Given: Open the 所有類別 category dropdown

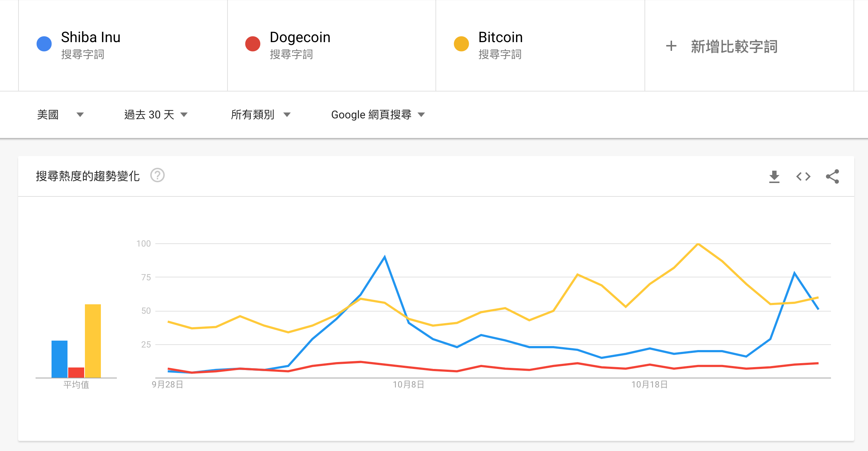Looking at the screenshot, I should point(259,114).
